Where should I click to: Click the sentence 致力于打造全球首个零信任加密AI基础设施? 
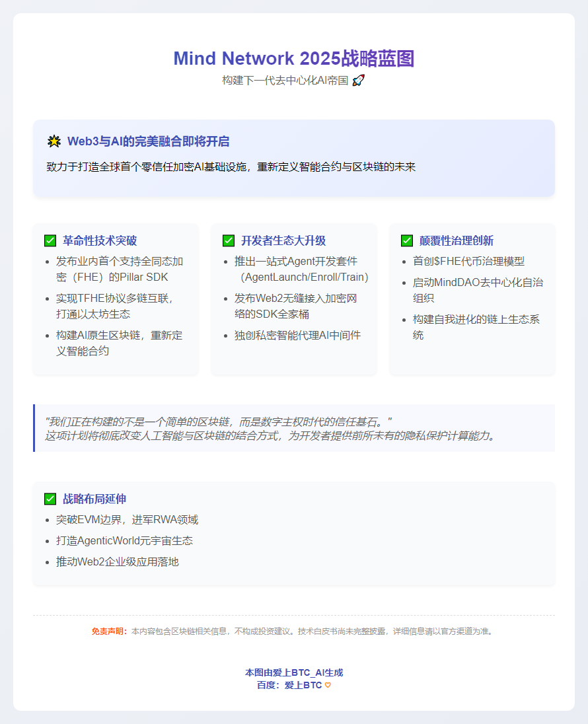(231, 166)
